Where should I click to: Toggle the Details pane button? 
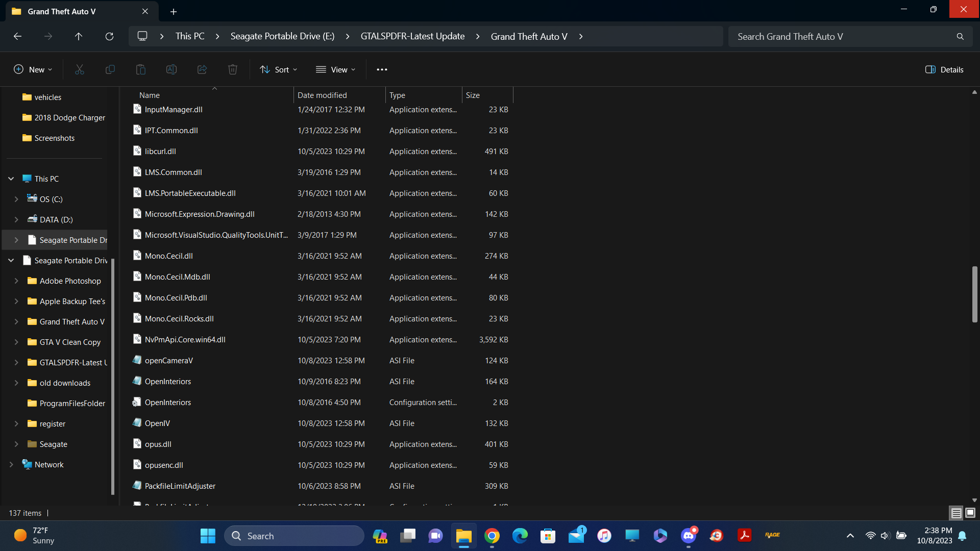tap(944, 69)
